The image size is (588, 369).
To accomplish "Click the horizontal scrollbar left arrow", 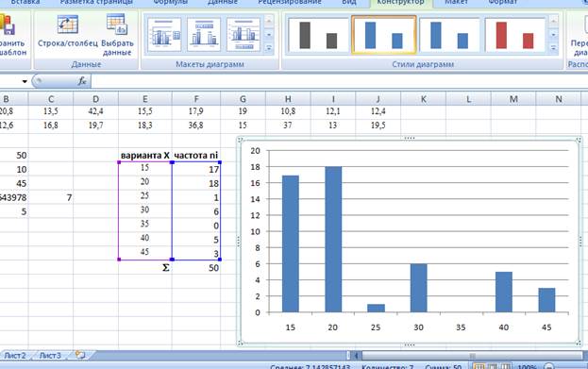I will (x=356, y=356).
